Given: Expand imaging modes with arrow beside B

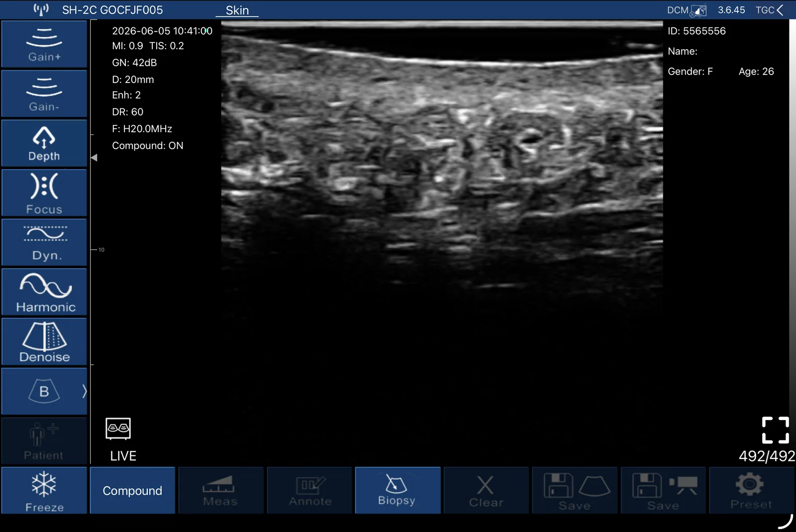Looking at the screenshot, I should [x=84, y=391].
